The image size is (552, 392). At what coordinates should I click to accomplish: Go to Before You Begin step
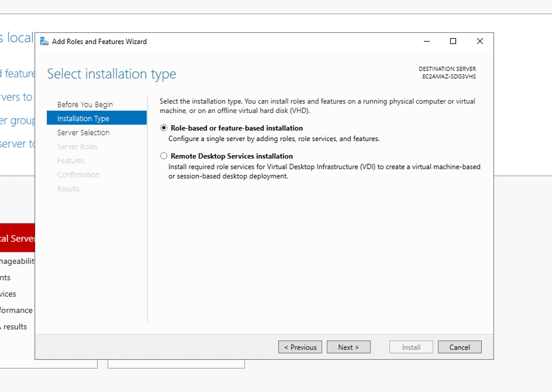[85, 105]
